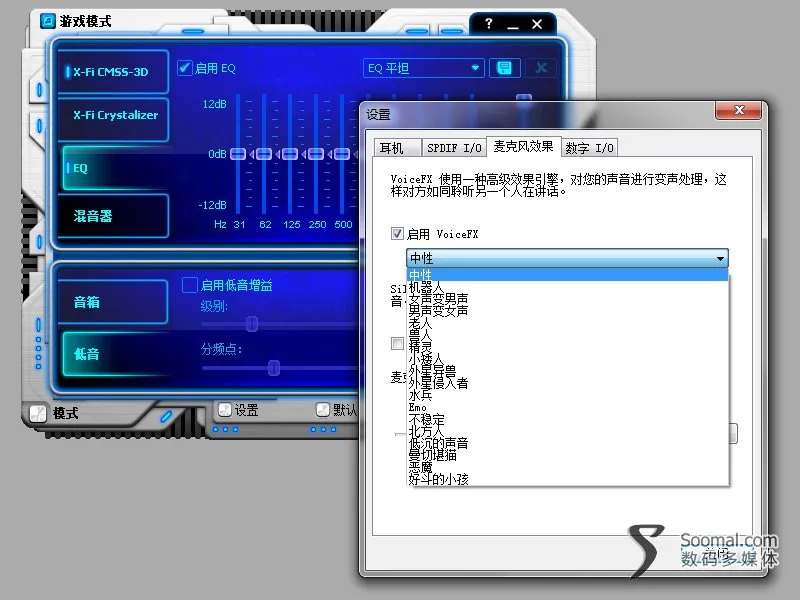Choose 曼切堪猫 voice effect
Image resolution: width=800 pixels, height=600 pixels.
point(567,455)
